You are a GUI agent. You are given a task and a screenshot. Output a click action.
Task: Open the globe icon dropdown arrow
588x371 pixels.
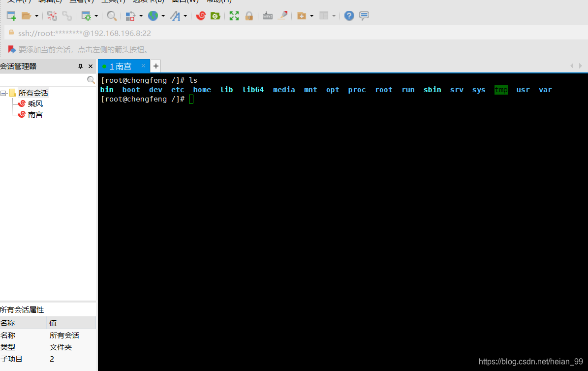point(163,16)
